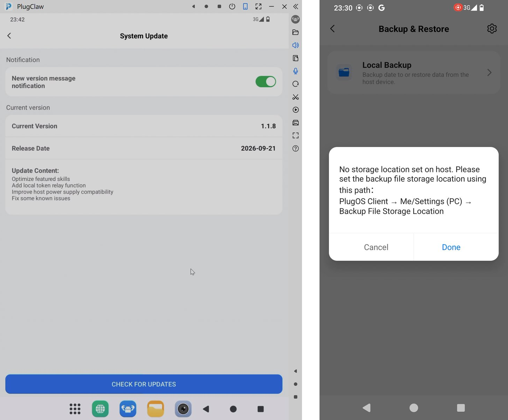The width and height of the screenshot is (508, 420).
Task: Click the 23:42 clock in PlugClaw status bar
Action: (18, 20)
